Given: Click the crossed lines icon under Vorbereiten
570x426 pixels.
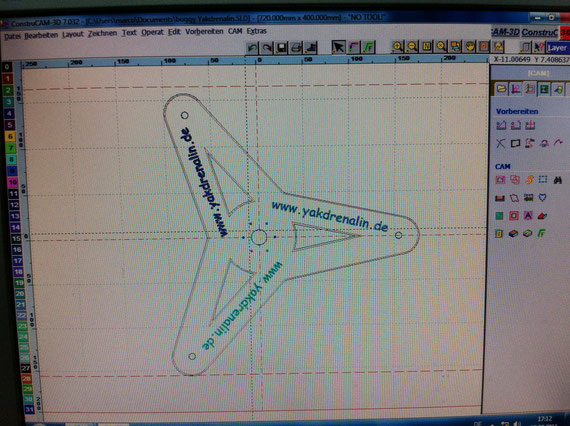Looking at the screenshot, I should click(x=501, y=143).
